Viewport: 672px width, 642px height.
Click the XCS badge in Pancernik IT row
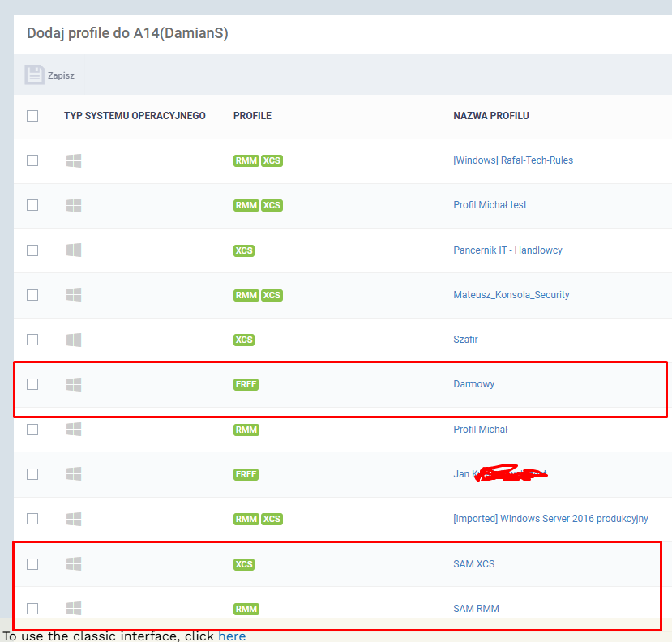243,250
